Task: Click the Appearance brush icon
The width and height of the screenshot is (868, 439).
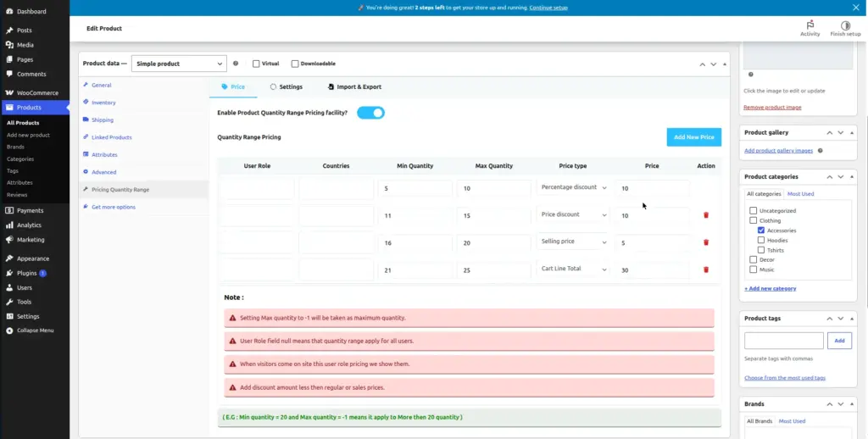Action: [x=9, y=258]
